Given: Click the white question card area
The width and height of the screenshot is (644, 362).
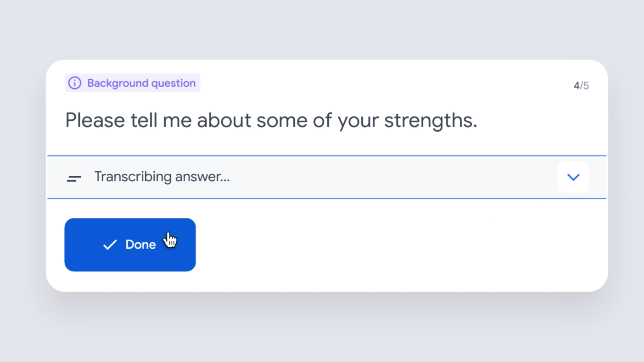Looking at the screenshot, I should click(327, 138).
